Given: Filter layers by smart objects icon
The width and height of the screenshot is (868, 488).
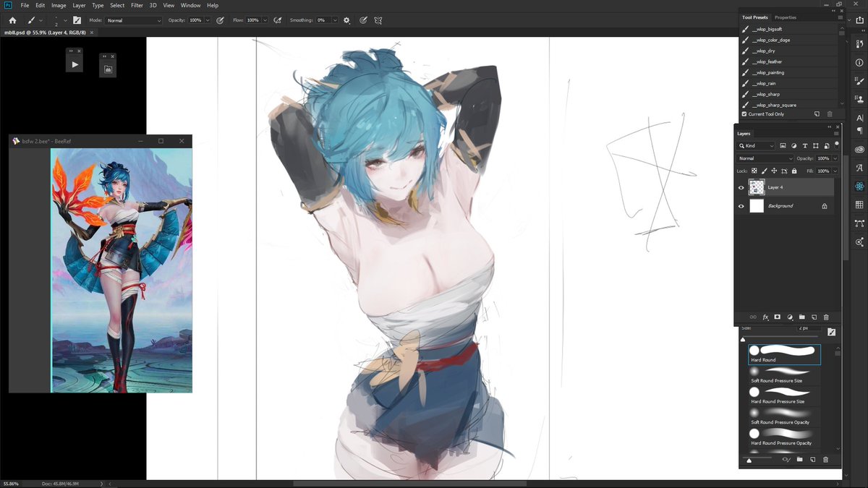Looking at the screenshot, I should (x=825, y=146).
